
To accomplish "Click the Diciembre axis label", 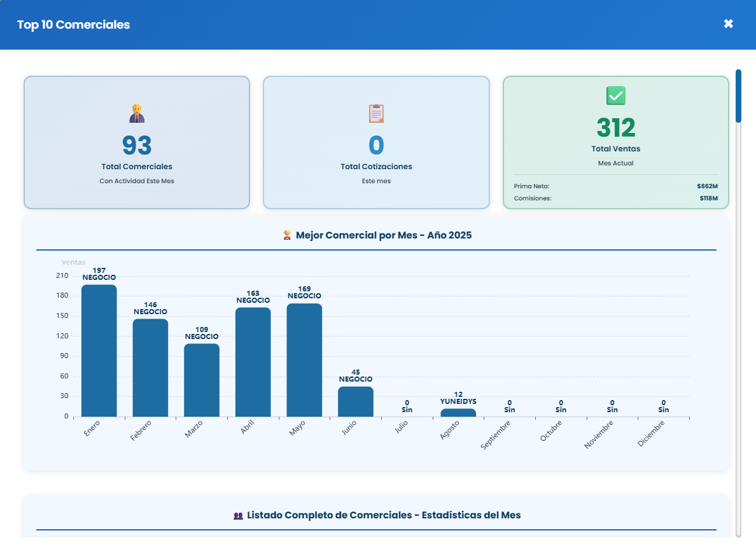I will [651, 434].
